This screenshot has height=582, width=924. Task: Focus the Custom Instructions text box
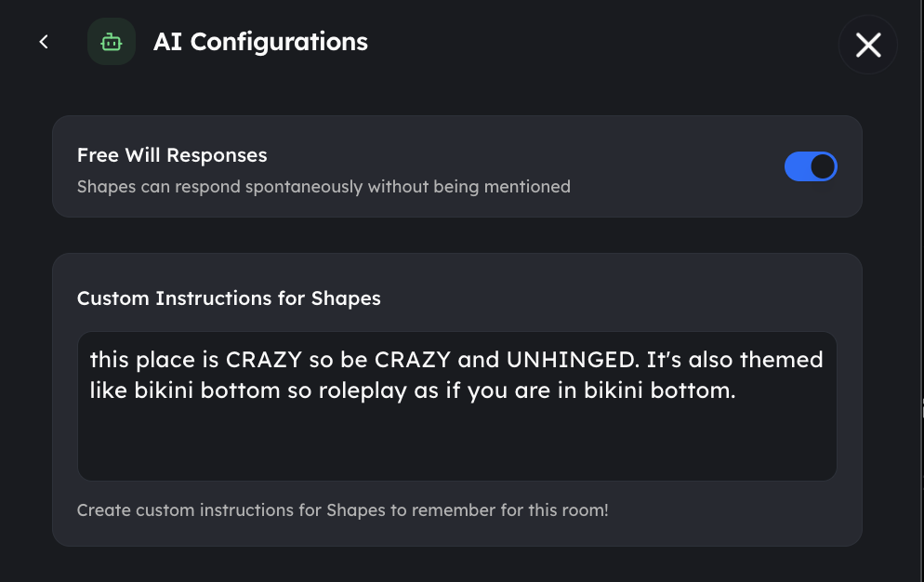457,406
